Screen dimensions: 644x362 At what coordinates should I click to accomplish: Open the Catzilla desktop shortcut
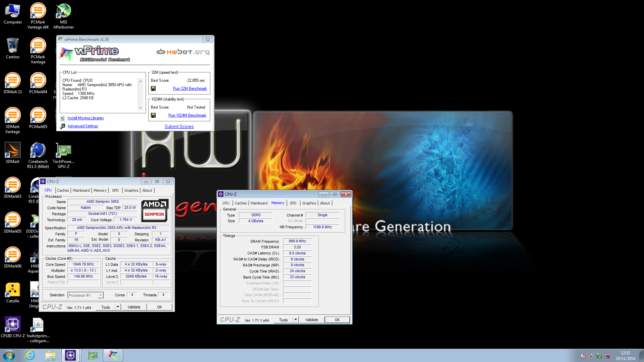coord(13,292)
